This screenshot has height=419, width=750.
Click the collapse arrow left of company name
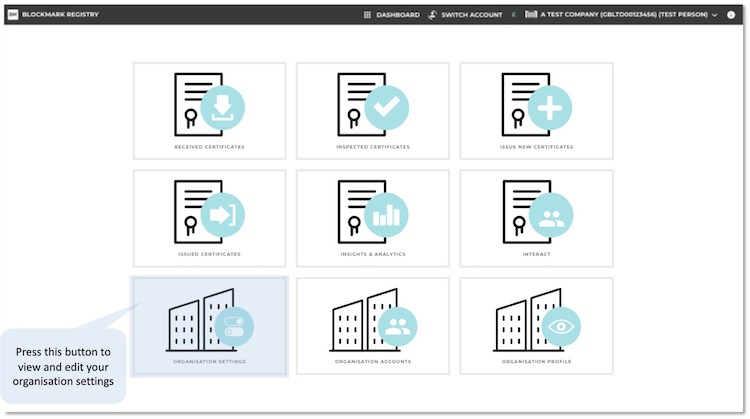click(x=513, y=15)
